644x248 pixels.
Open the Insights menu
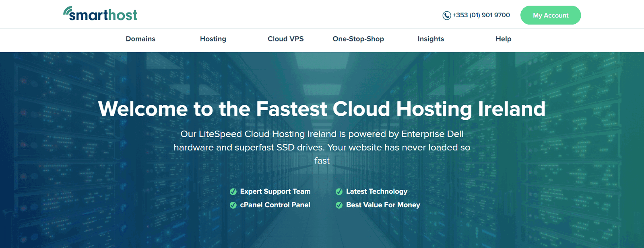(431, 39)
